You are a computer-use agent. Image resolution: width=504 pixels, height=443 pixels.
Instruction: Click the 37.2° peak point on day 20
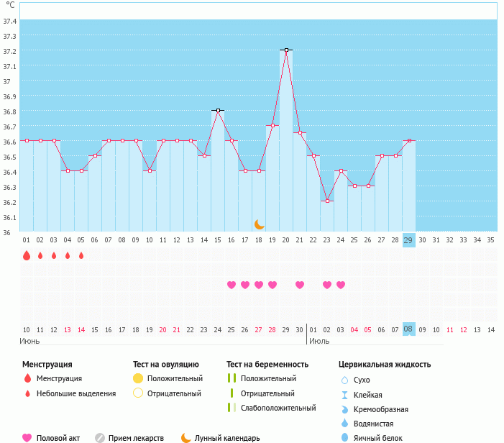[286, 50]
